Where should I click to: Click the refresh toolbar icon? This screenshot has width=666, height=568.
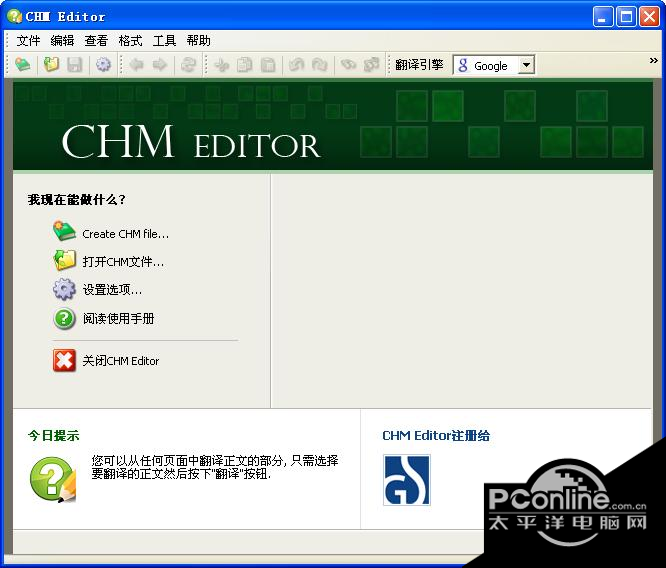188,65
